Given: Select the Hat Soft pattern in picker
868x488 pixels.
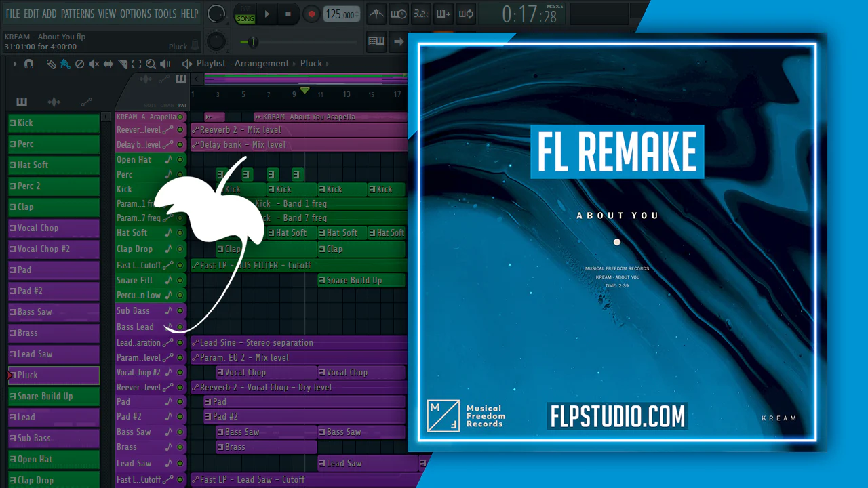Looking at the screenshot, I should click(54, 165).
